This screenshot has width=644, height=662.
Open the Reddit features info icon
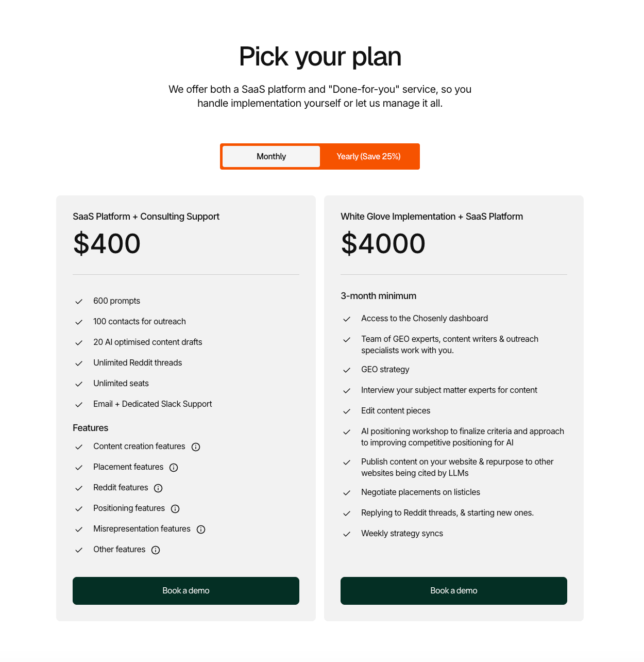tap(158, 488)
